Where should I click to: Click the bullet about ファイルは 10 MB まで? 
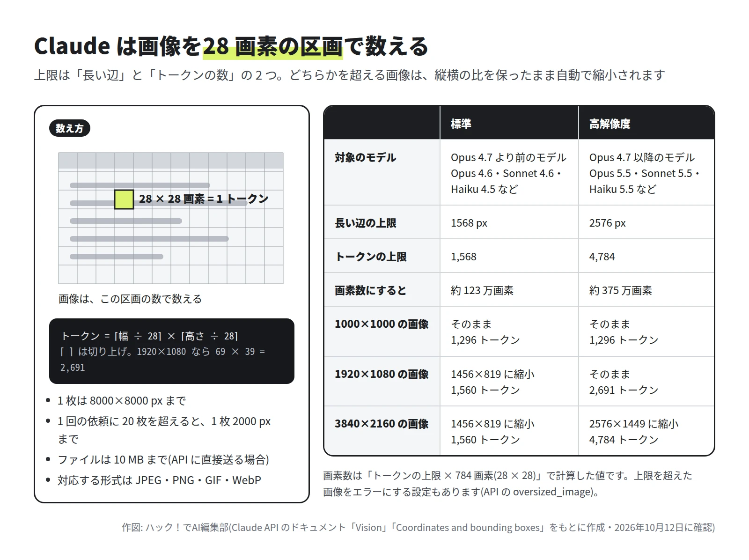(163, 460)
